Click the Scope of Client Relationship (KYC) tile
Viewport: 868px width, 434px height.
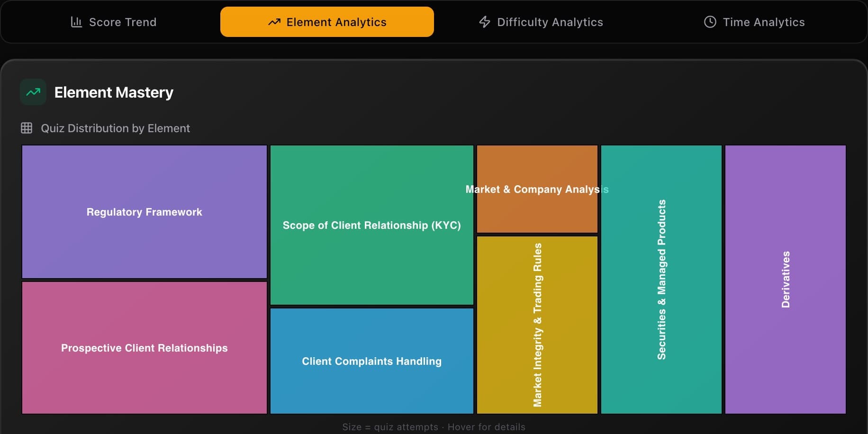coord(372,225)
